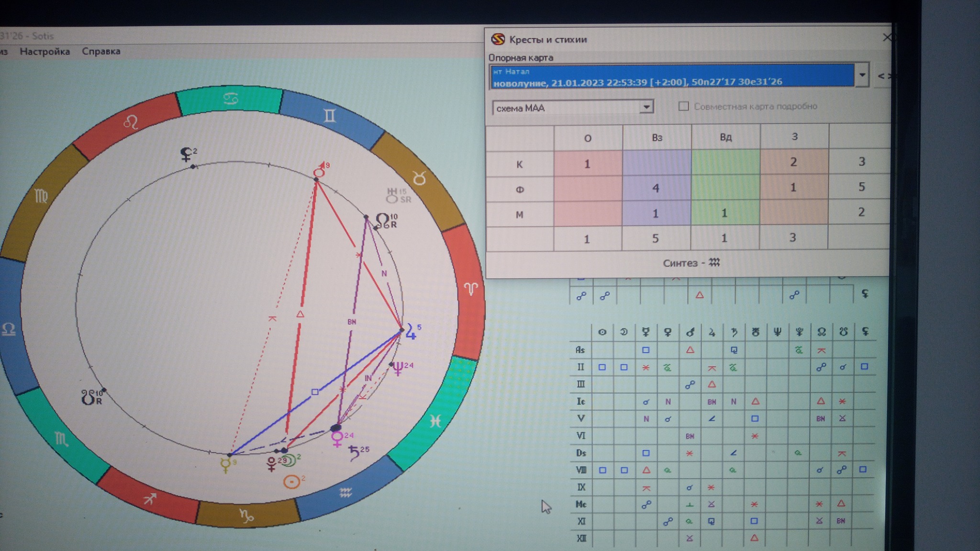Viewport: 980px width, 551px height.
Task: Click the К row З cell with 2
Action: coord(794,162)
